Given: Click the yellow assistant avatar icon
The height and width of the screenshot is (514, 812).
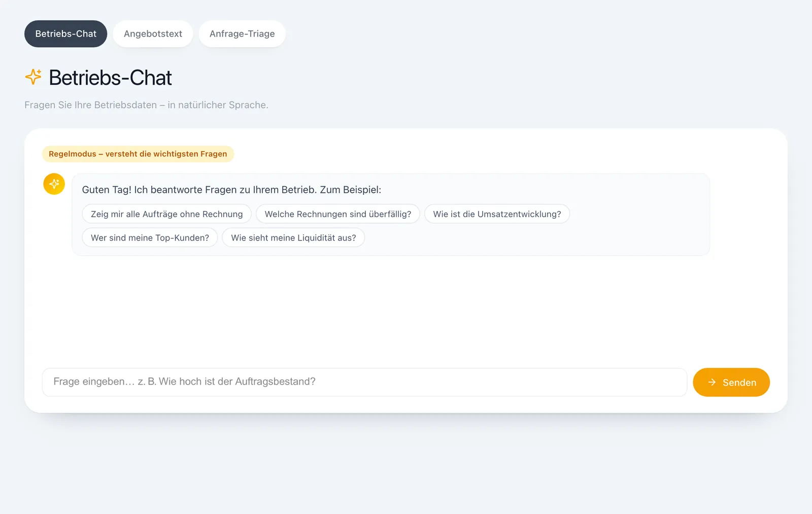Looking at the screenshot, I should click(54, 184).
